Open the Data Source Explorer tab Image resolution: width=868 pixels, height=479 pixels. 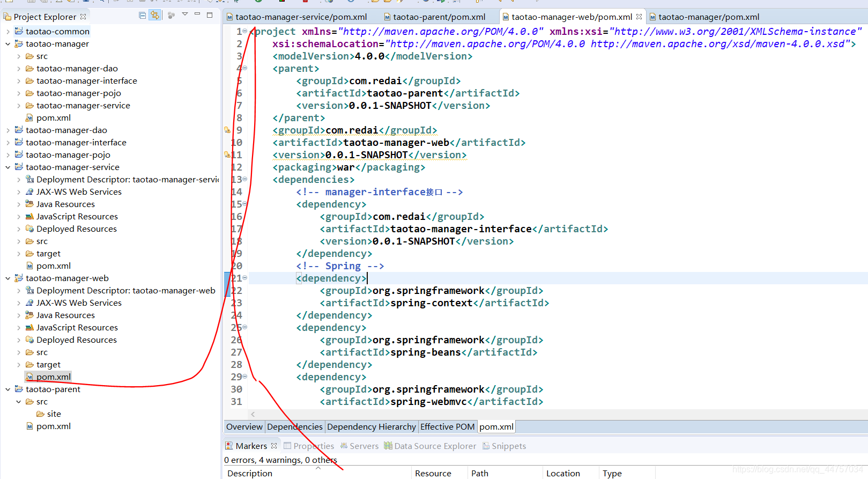[x=430, y=446]
